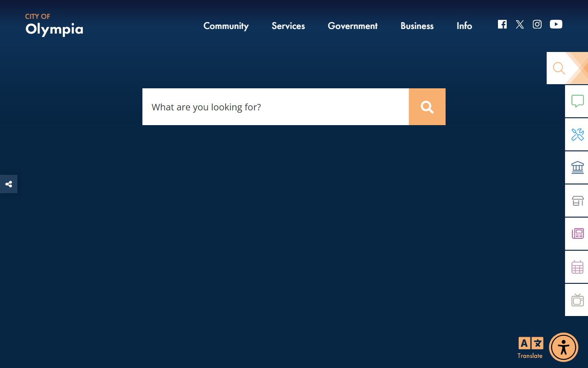Open the City of Olympia Facebook page
The width and height of the screenshot is (588, 368).
point(502,24)
